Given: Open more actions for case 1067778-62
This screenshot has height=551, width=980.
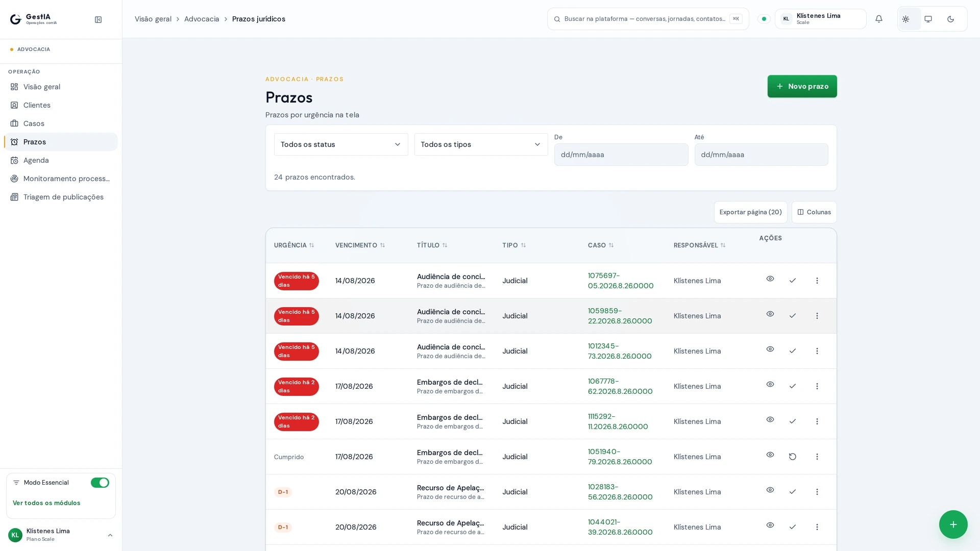Looking at the screenshot, I should pos(817,386).
